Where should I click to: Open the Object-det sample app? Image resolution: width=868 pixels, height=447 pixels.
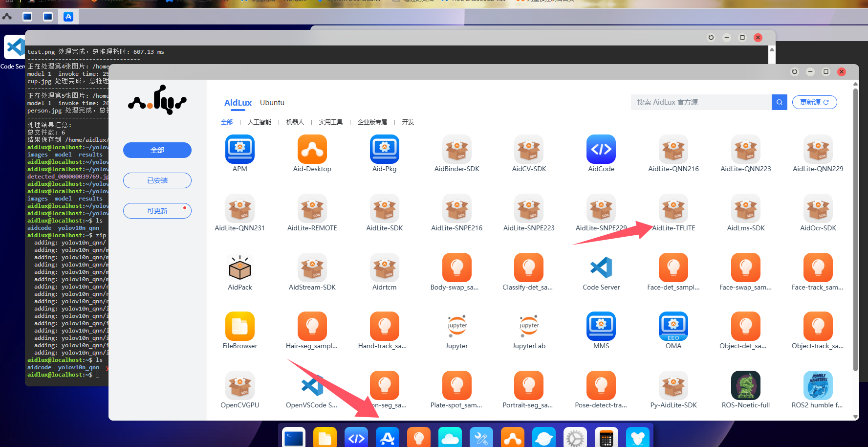click(746, 326)
